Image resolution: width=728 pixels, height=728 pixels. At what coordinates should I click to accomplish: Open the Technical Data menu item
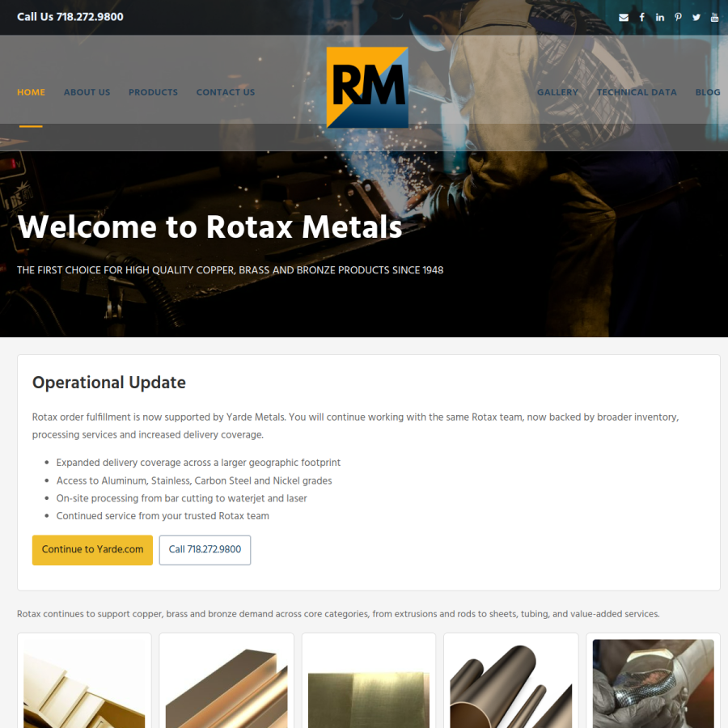[637, 92]
